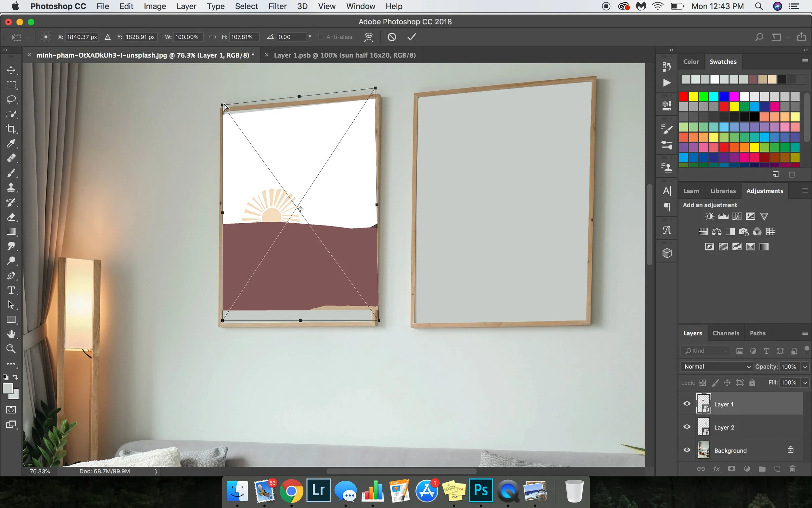Pick the red color swatch
This screenshot has width=812, height=508.
click(x=683, y=97)
